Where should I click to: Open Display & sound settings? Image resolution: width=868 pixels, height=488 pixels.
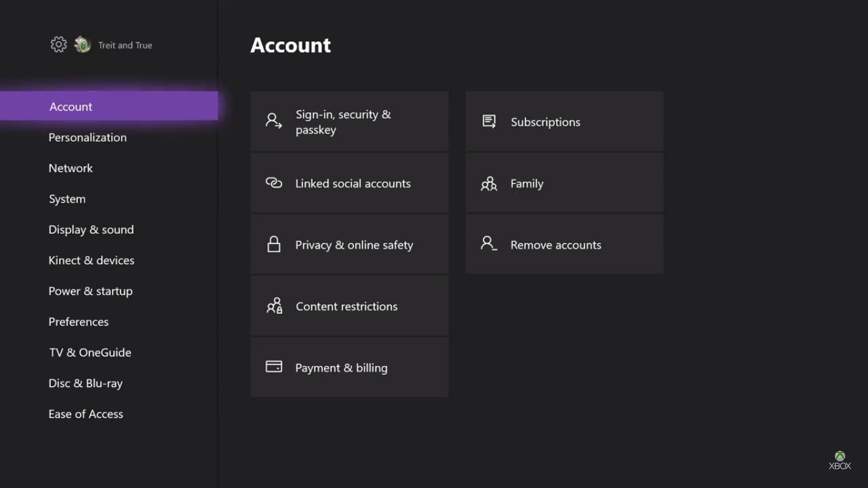point(91,229)
